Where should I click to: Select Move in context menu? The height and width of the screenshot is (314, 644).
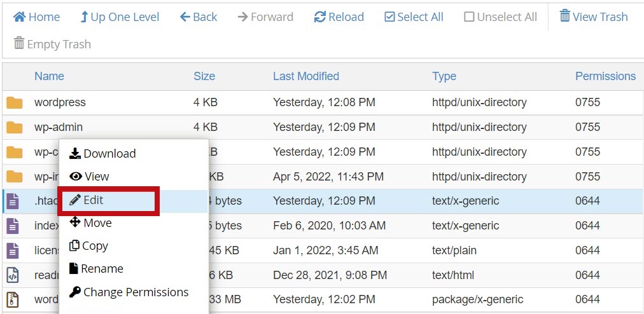[91, 223]
